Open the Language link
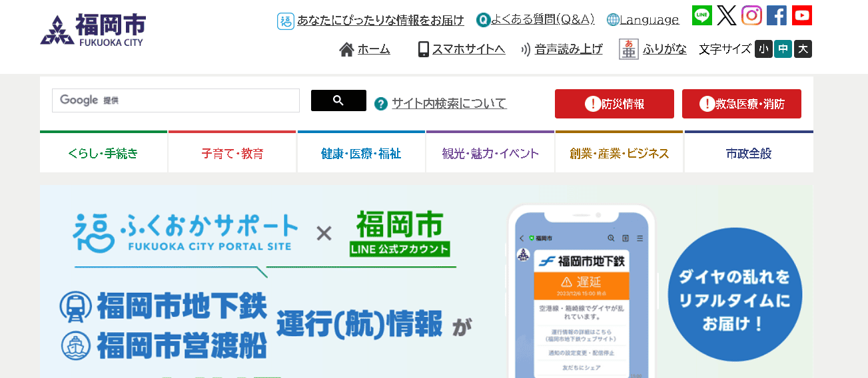Image resolution: width=868 pixels, height=378 pixels. (x=650, y=20)
